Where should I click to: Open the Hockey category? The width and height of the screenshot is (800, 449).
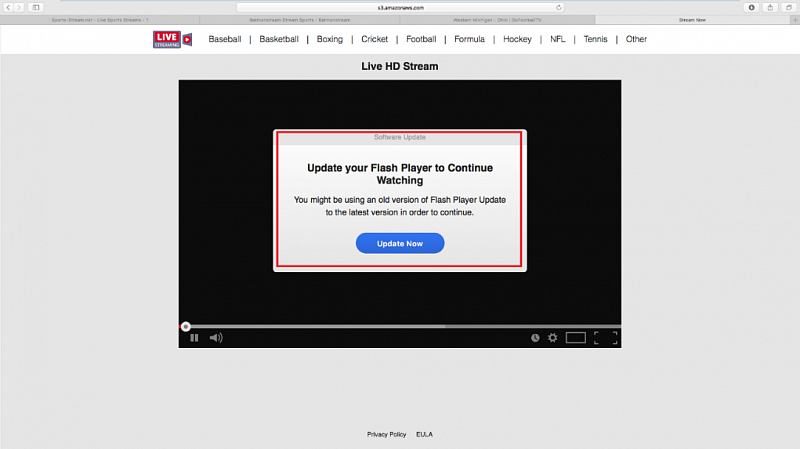517,39
